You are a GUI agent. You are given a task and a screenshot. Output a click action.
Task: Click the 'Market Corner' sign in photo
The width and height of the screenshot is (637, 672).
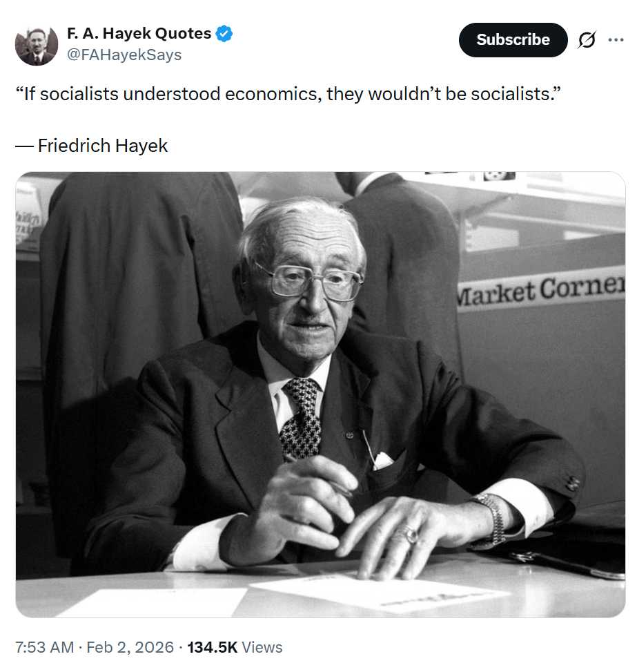coord(540,289)
